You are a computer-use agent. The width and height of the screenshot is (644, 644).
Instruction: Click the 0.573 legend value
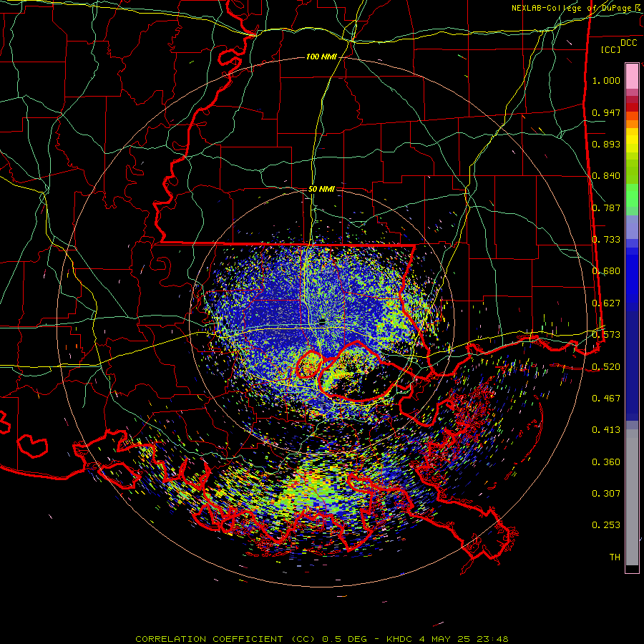(606, 335)
